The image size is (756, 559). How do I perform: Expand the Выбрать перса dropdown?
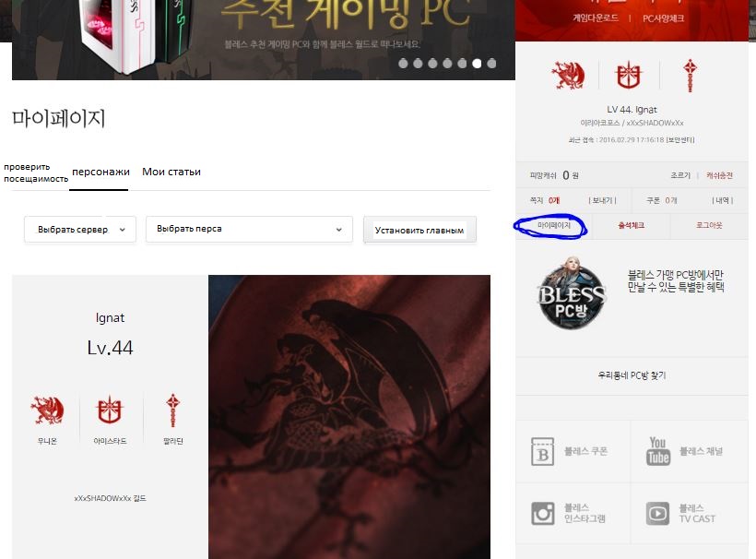coord(249,229)
